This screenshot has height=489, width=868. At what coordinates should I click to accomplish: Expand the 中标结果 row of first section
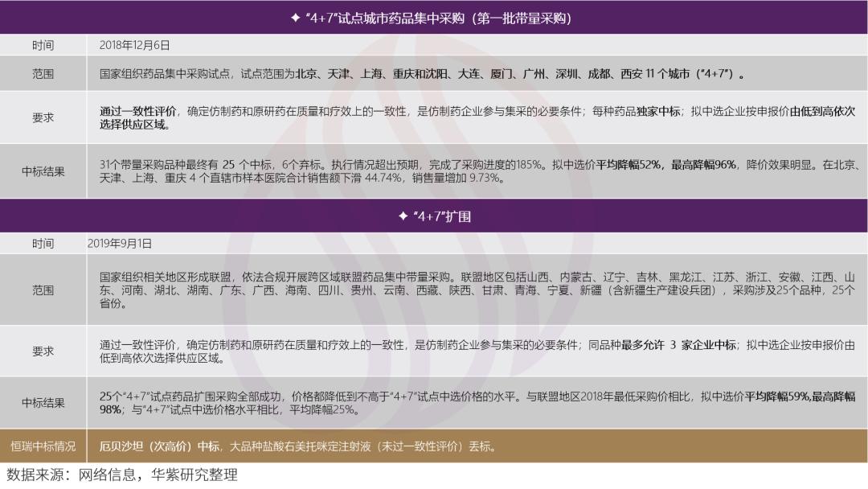(44, 170)
